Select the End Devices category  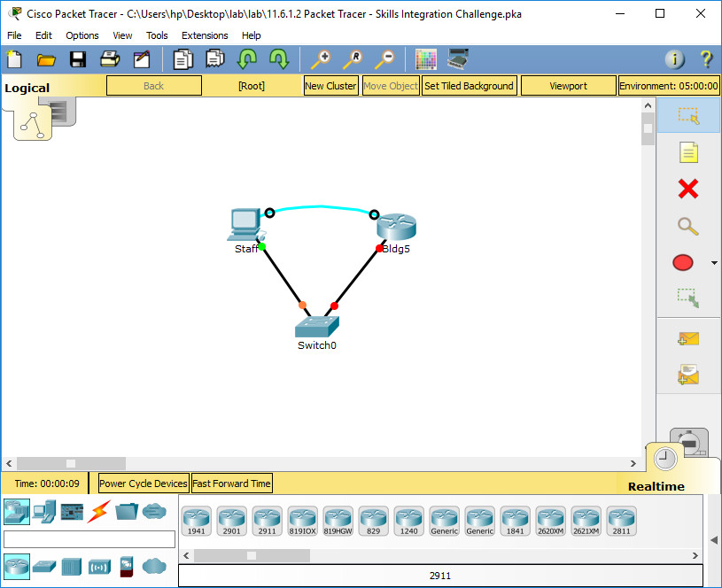tap(44, 512)
